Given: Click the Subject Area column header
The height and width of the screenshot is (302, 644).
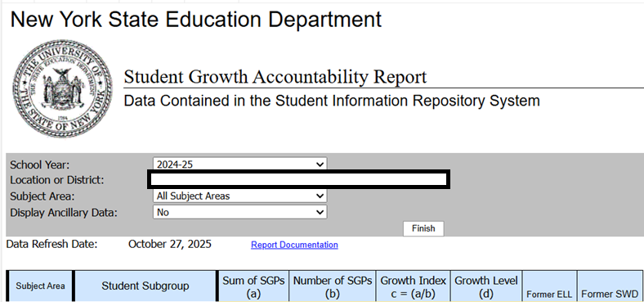Looking at the screenshot, I should click(40, 286).
